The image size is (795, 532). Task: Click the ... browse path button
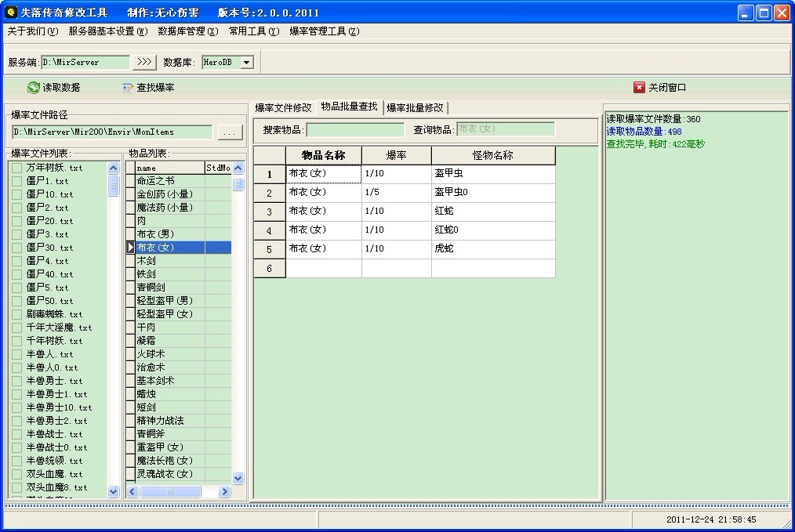[x=229, y=132]
